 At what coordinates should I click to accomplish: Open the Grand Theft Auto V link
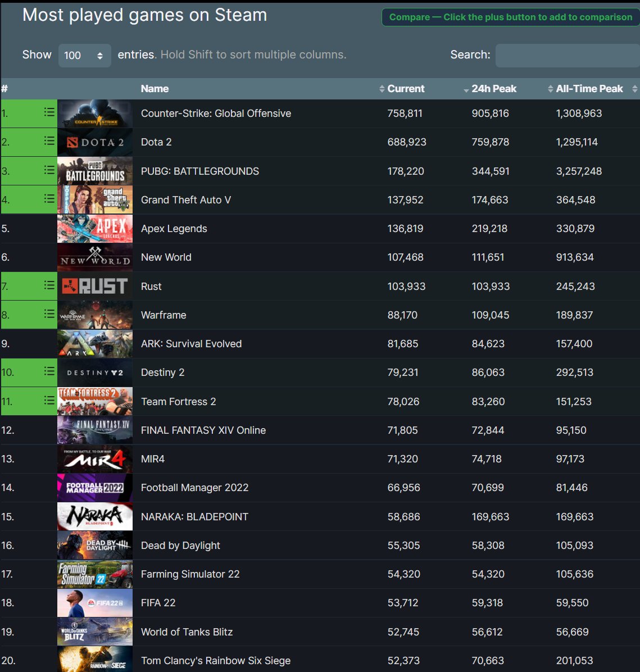[185, 199]
